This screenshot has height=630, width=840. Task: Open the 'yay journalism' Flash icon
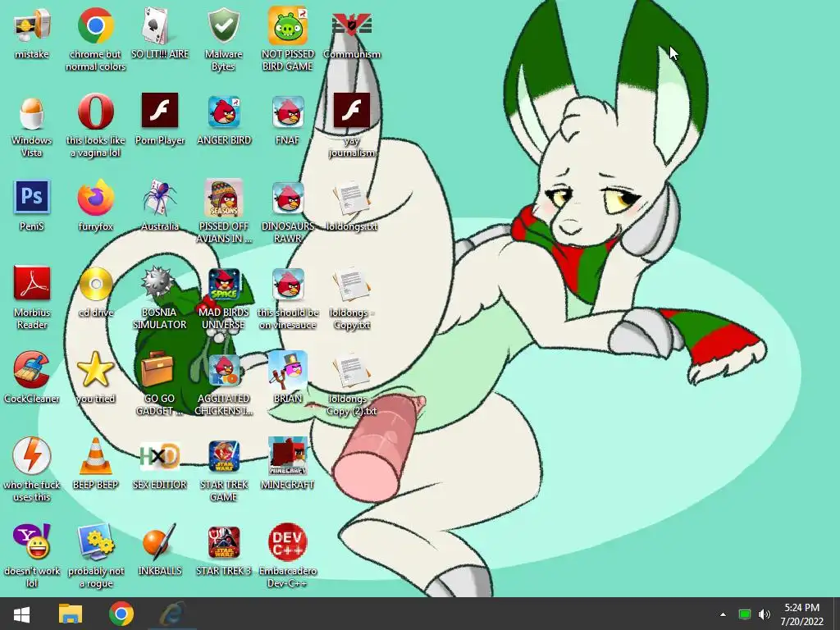click(351, 112)
